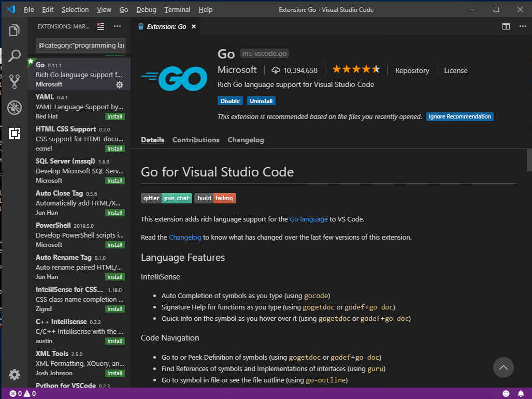Open Source Control view in activity bar

(x=15, y=81)
